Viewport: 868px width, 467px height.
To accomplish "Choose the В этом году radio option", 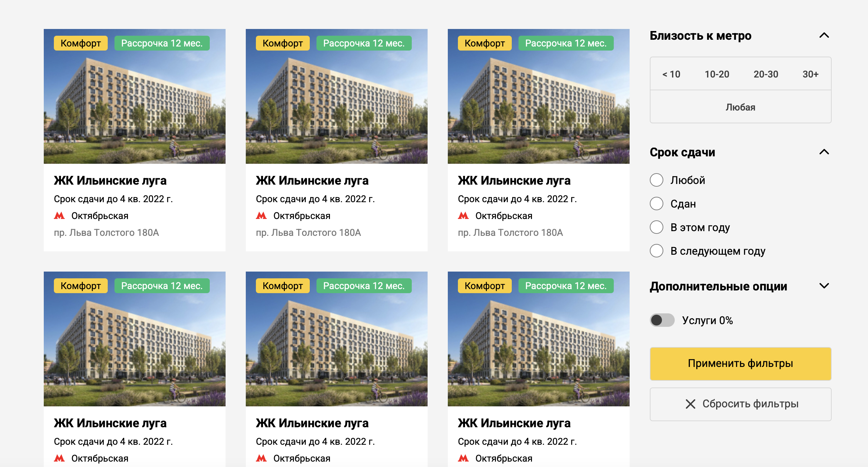I will (x=657, y=227).
